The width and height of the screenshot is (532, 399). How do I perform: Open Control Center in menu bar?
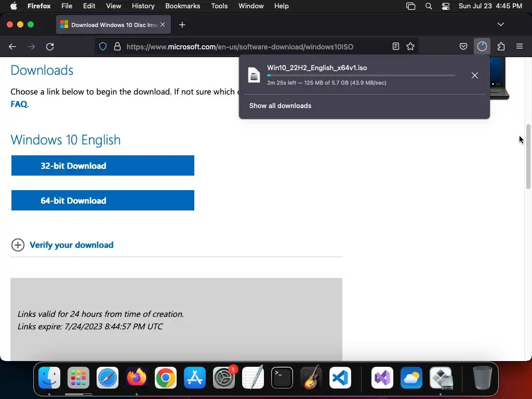(x=445, y=6)
